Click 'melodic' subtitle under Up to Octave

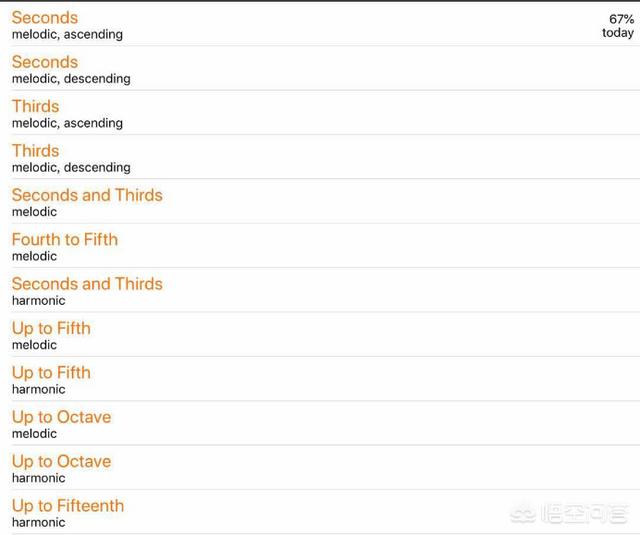[34, 434]
